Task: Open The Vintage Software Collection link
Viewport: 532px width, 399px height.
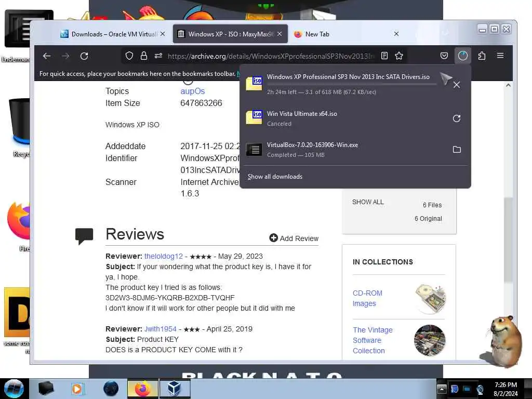Action: coord(373,340)
